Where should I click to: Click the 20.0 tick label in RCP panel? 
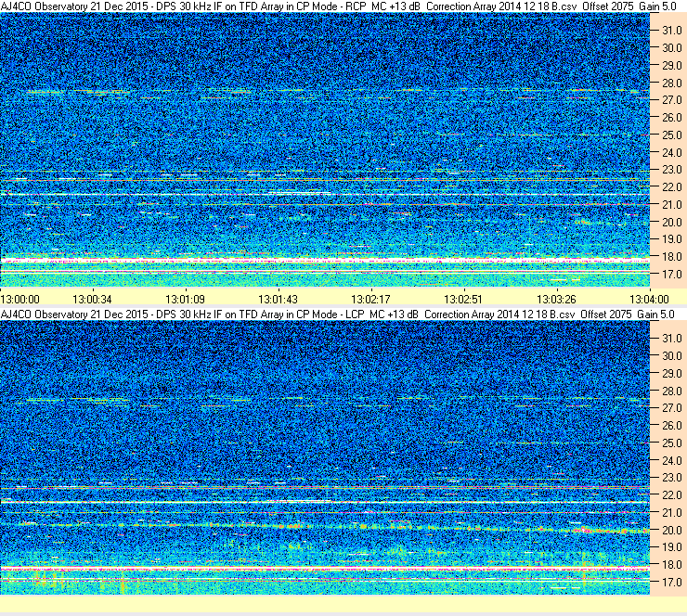click(x=671, y=222)
